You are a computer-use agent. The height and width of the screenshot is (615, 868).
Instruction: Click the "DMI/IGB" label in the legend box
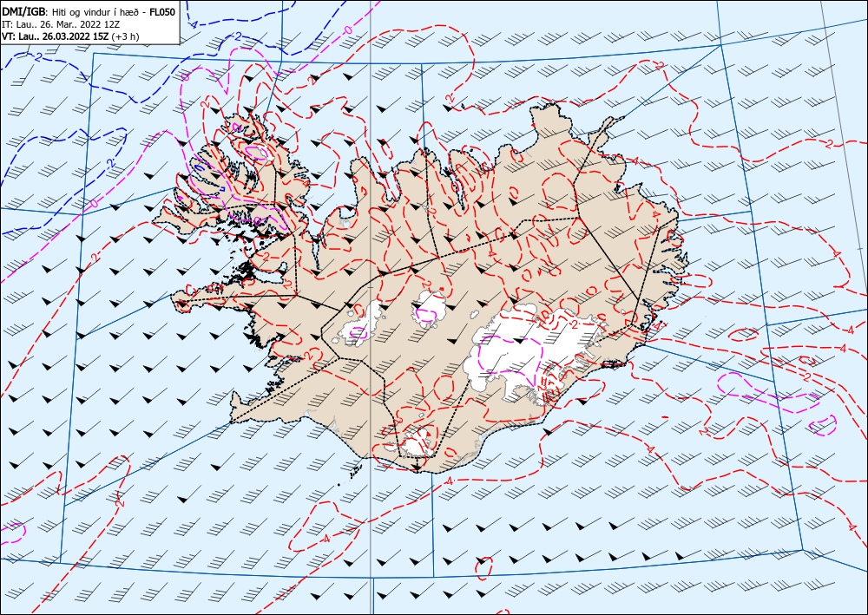pyautogui.click(x=23, y=11)
